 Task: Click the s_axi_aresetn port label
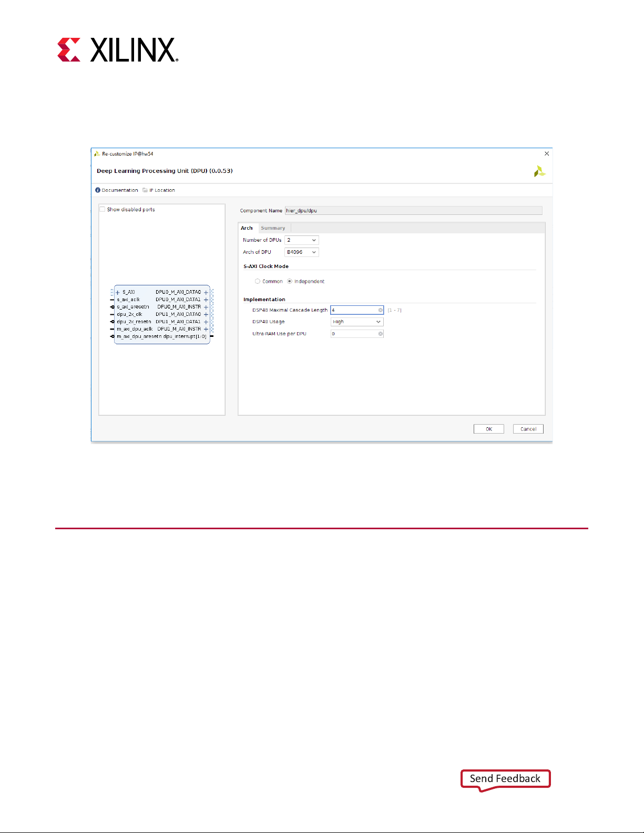pos(133,307)
